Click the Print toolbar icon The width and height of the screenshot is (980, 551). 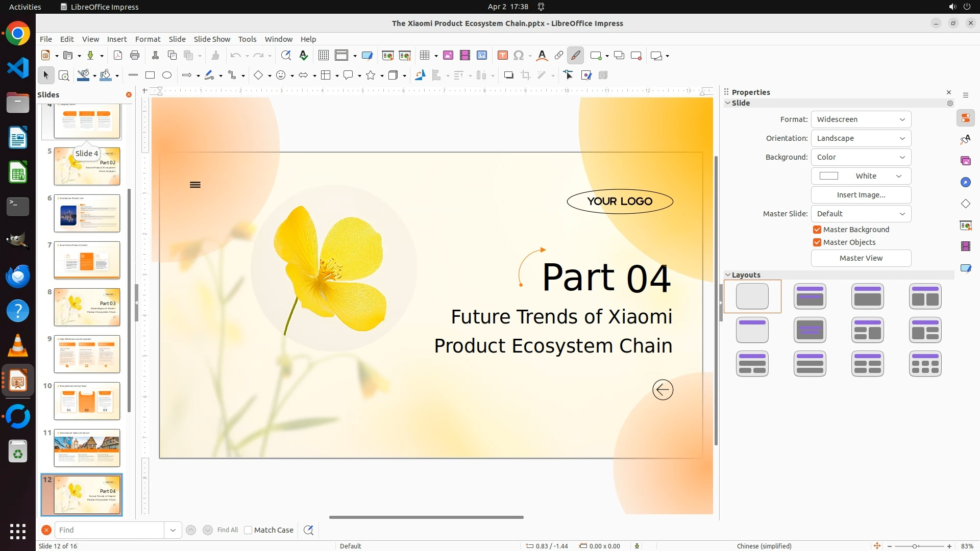pyautogui.click(x=135, y=55)
